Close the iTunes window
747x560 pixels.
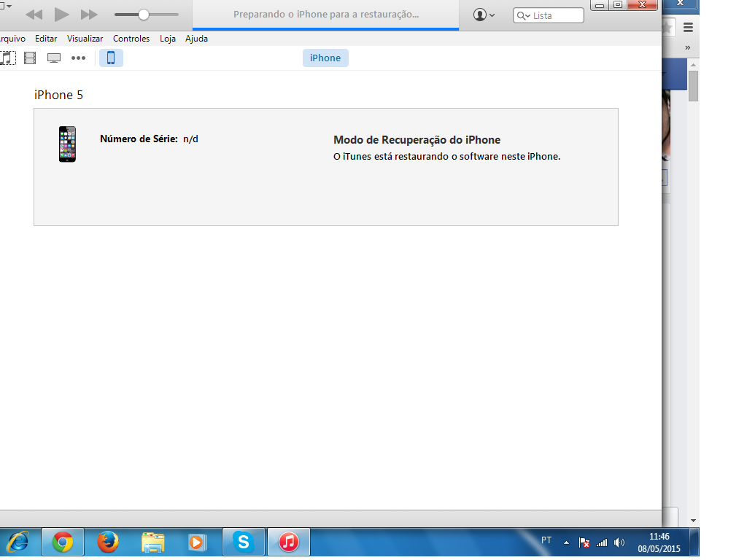pyautogui.click(x=642, y=5)
